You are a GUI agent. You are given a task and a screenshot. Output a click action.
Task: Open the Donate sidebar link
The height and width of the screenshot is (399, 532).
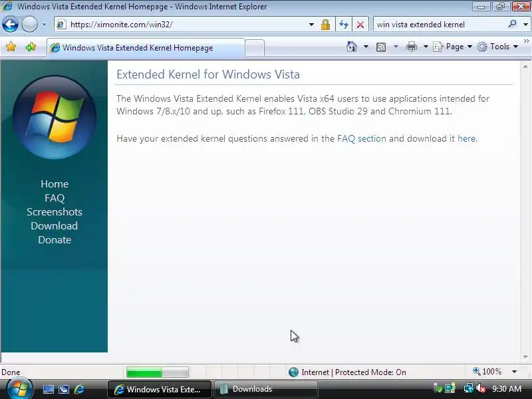[x=55, y=240]
